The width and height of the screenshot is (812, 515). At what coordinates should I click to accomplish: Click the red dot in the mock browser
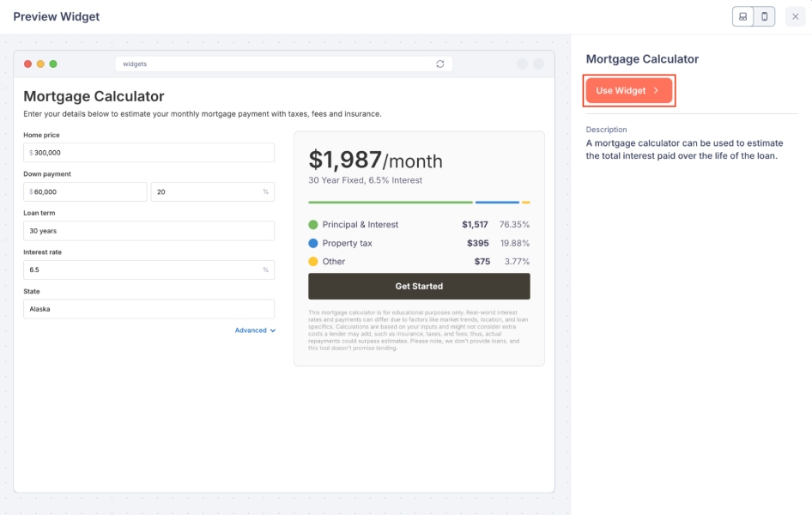(x=27, y=64)
